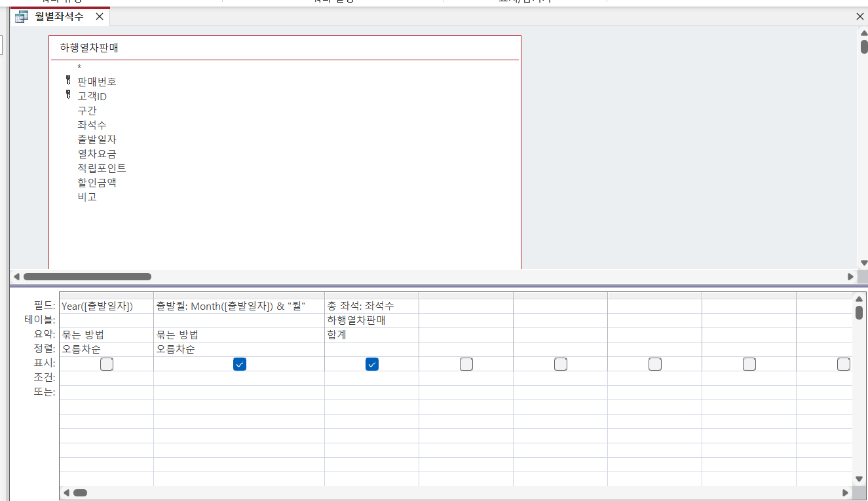The width and height of the screenshot is (868, 501).
Task: Select the asterisk (*) all-fields entry
Action: pyautogui.click(x=79, y=67)
